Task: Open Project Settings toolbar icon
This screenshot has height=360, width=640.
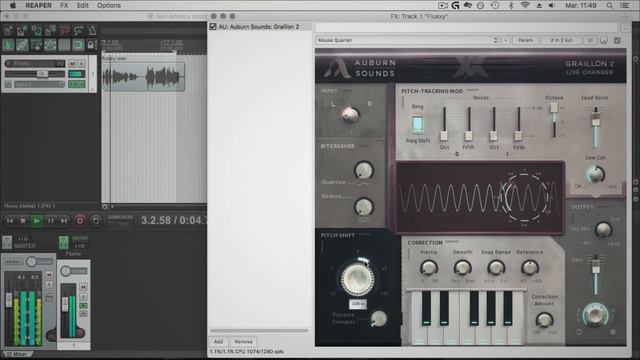Action: pos(50,31)
